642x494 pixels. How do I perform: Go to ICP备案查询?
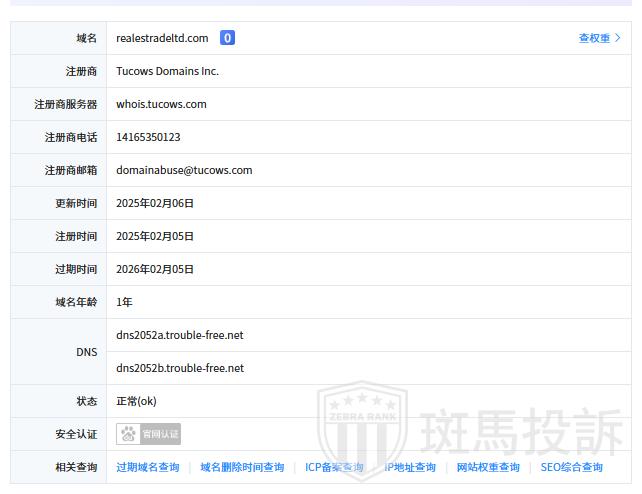click(x=334, y=467)
